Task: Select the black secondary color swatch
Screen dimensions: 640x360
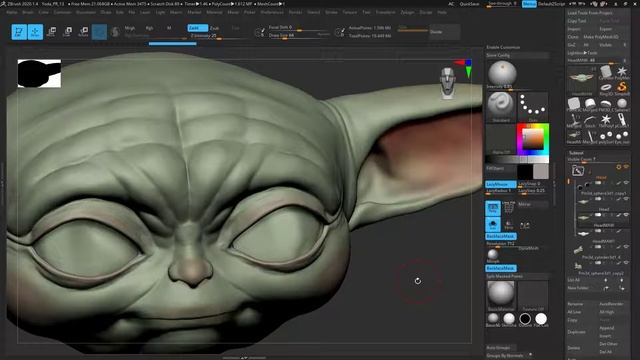Action: tap(525, 171)
